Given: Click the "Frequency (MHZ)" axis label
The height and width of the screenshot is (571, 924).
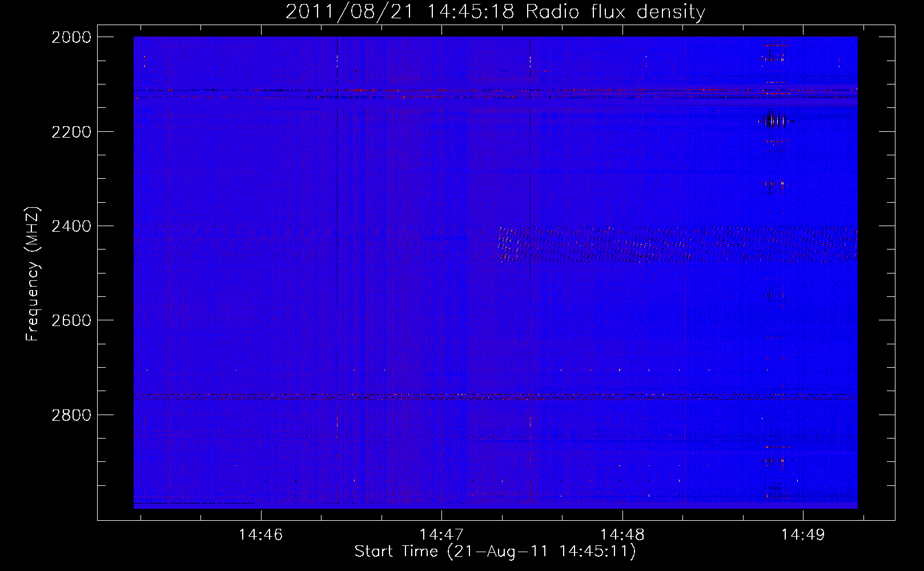Looking at the screenshot, I should (x=33, y=274).
